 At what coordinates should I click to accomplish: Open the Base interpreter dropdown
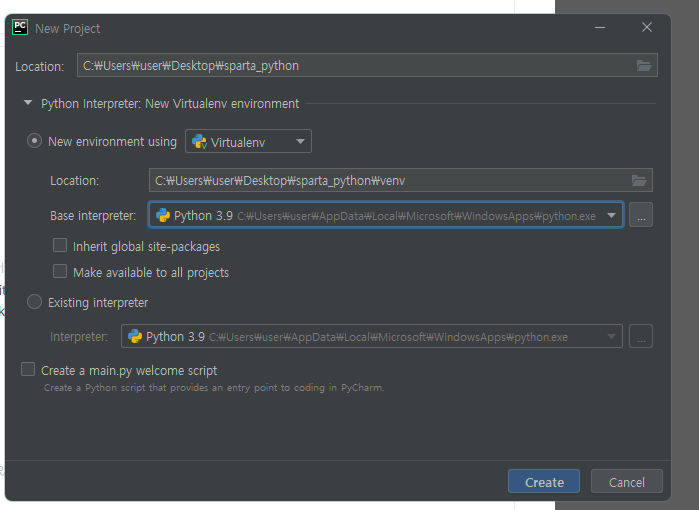pos(386,215)
